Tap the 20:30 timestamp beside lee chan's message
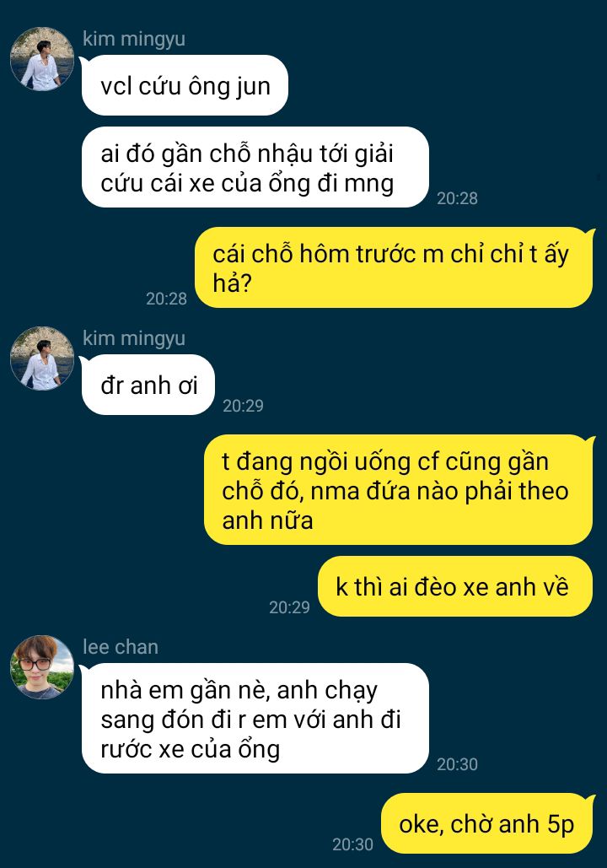This screenshot has height=868, width=607. [x=457, y=764]
